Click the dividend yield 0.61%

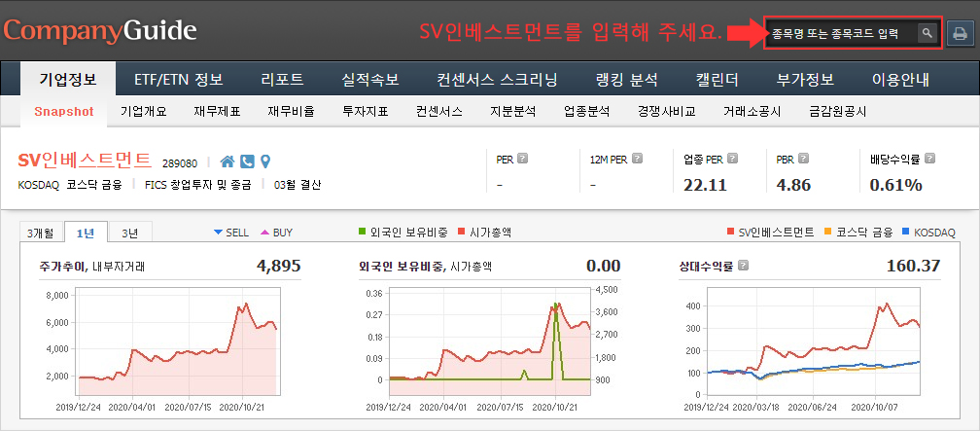point(895,185)
